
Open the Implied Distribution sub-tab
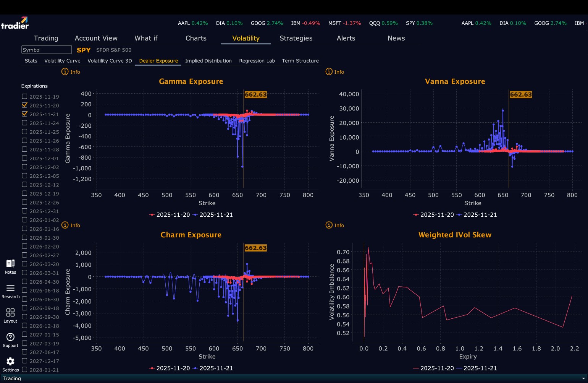point(208,61)
